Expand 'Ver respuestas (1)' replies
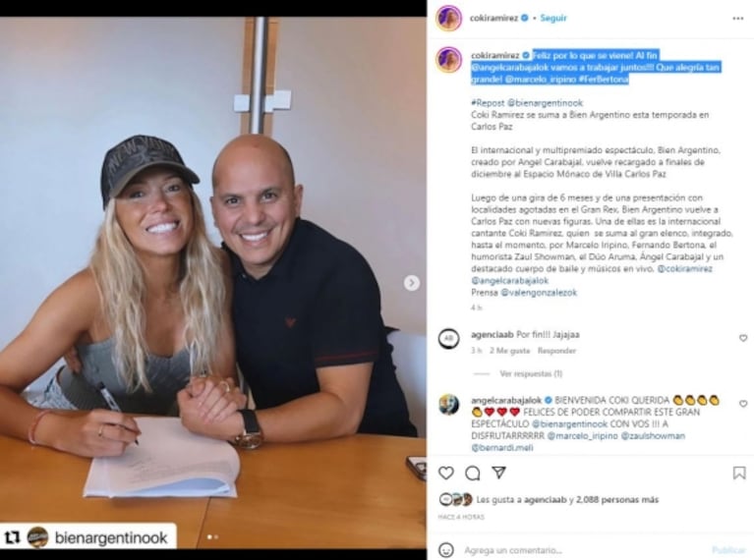Viewport: 754px width, 560px height. click(x=531, y=373)
